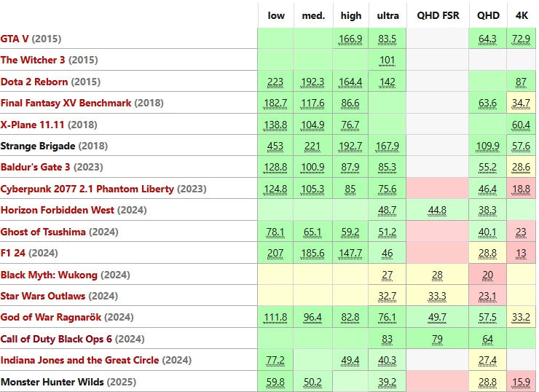The height and width of the screenshot is (392, 539).
Task: Click the high column header
Action: pyautogui.click(x=351, y=16)
